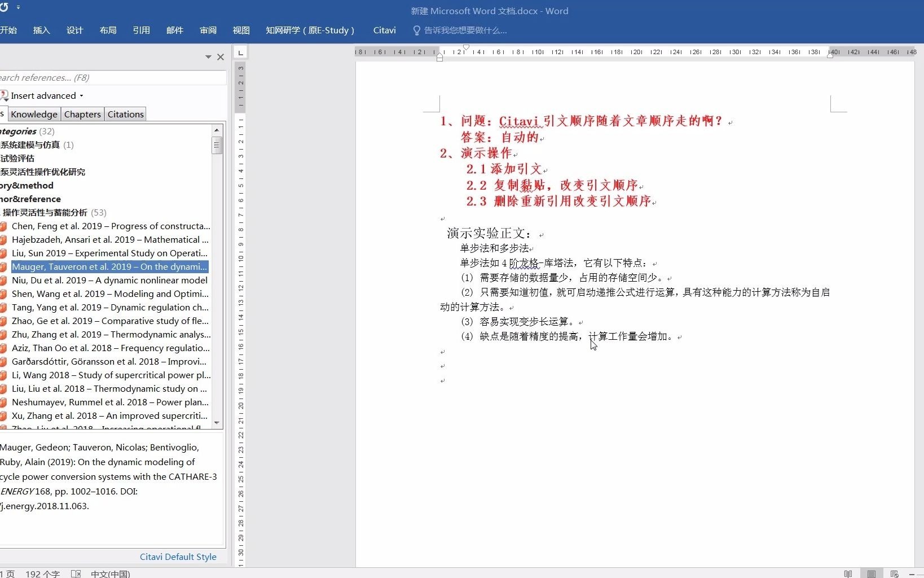Open the 审阅 ribbon tab
The image size is (924, 578).
coord(208,30)
